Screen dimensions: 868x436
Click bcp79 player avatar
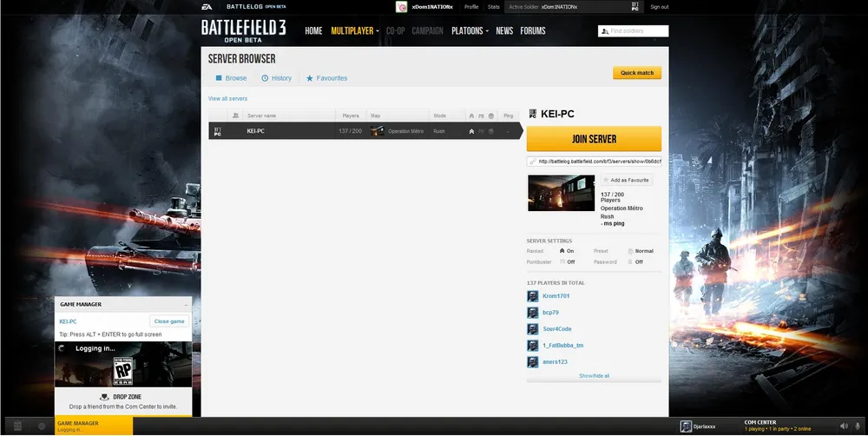pos(533,313)
